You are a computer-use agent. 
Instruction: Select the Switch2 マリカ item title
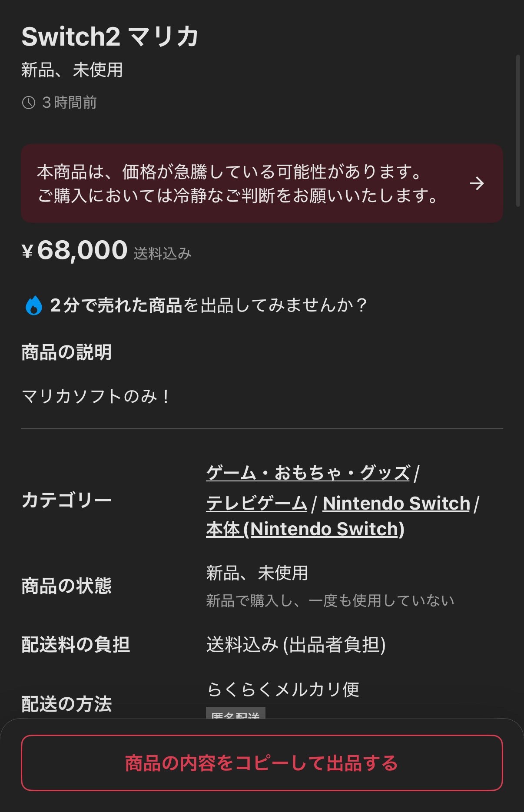tap(110, 36)
